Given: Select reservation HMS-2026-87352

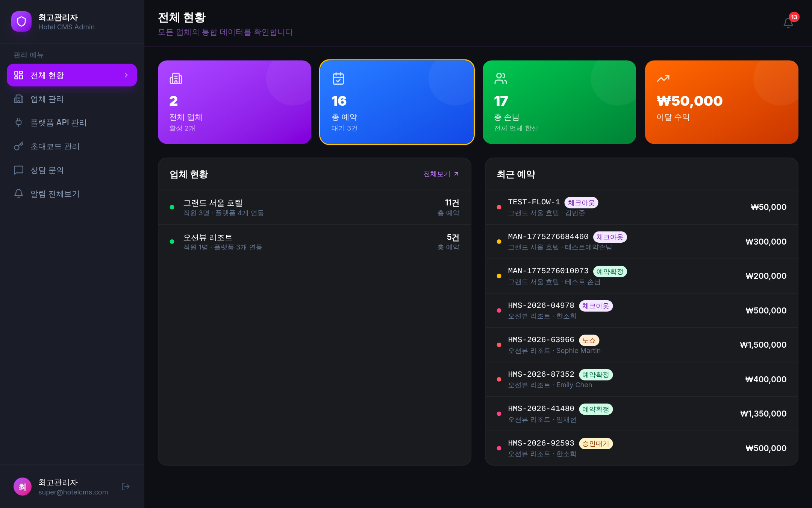Looking at the screenshot, I should click(x=642, y=379).
